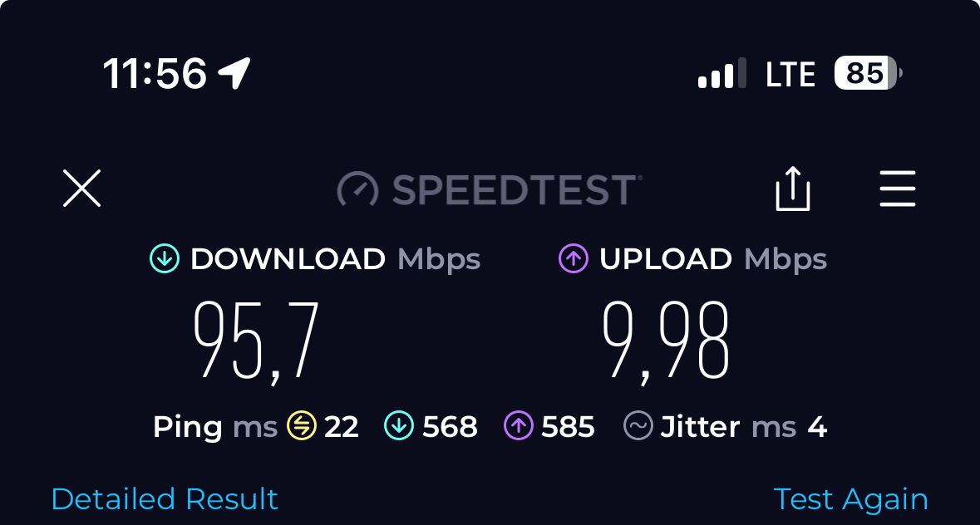Click the cyan download arrow icon beside DOWNLOAD
The image size is (980, 525).
point(165,258)
